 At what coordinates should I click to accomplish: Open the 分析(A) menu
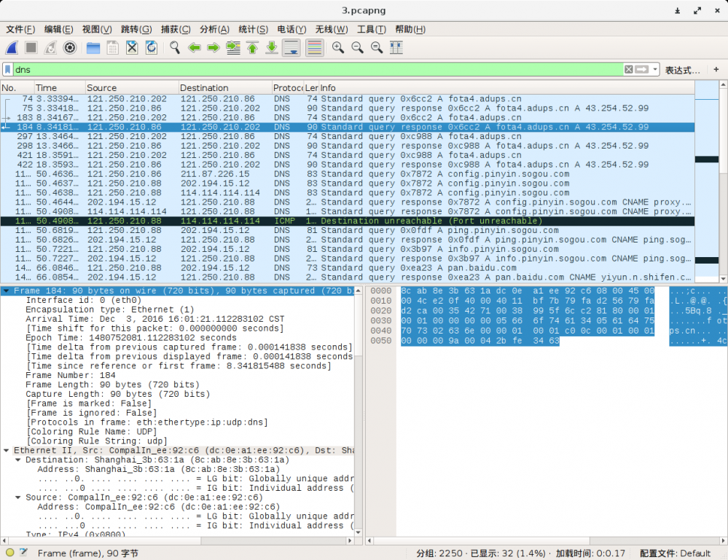click(214, 29)
